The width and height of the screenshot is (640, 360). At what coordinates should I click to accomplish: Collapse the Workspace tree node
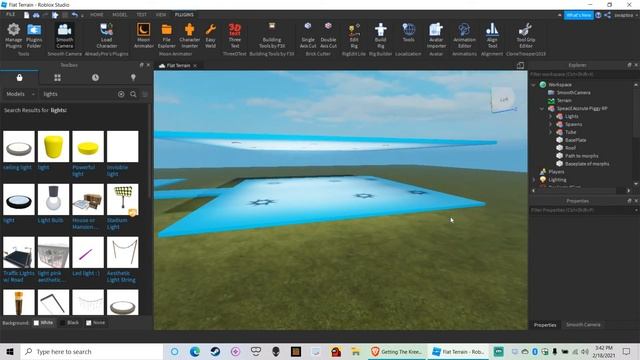pyautogui.click(x=533, y=85)
